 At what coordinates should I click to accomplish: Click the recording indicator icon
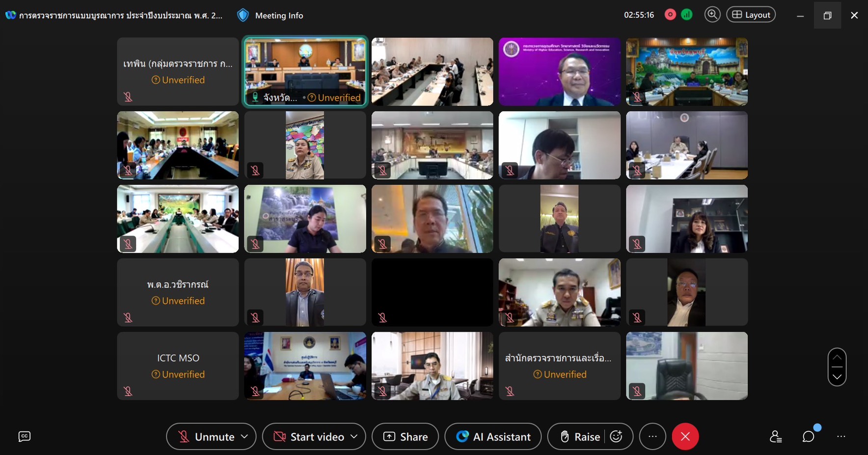670,15
